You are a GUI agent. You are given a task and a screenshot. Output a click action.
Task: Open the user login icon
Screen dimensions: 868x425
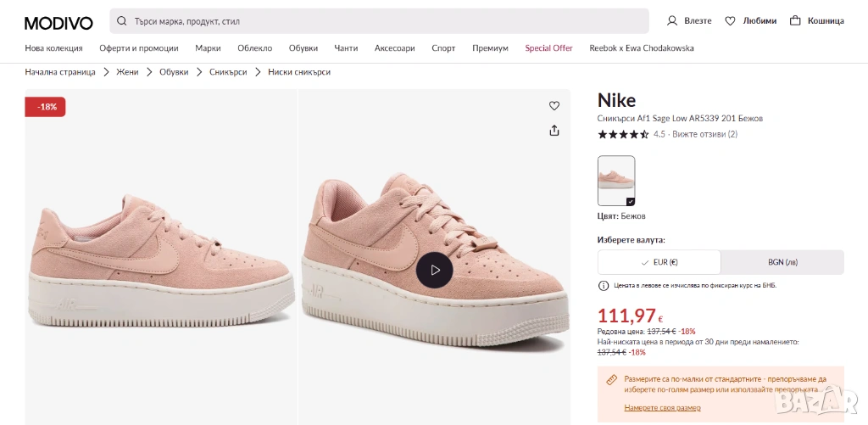point(672,21)
